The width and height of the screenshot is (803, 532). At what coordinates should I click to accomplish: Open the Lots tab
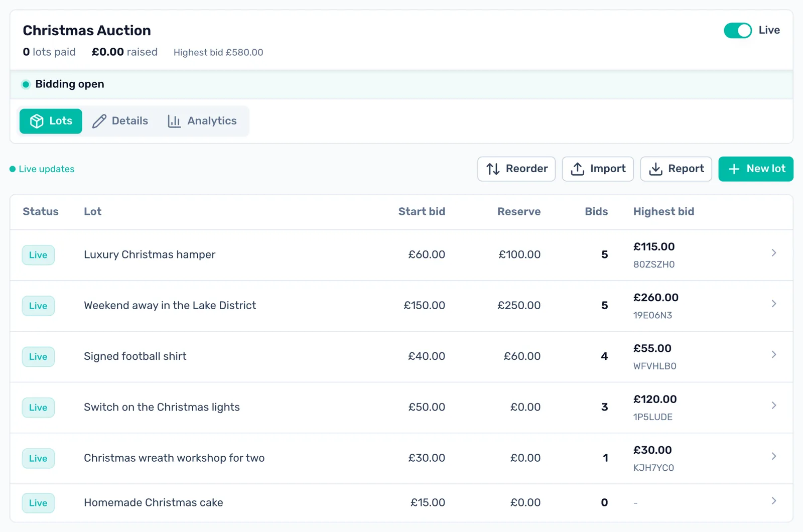[51, 121]
